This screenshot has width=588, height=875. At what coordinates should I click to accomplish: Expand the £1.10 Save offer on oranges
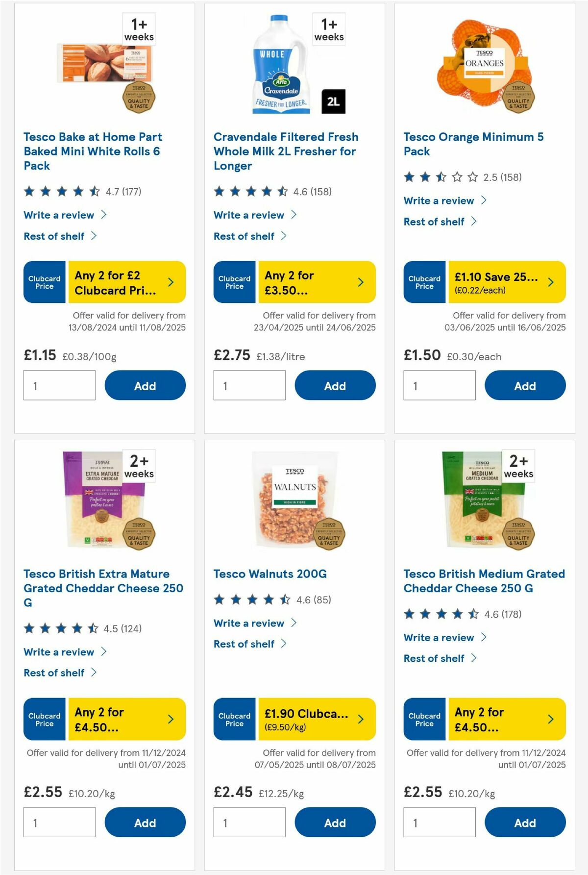(x=550, y=282)
